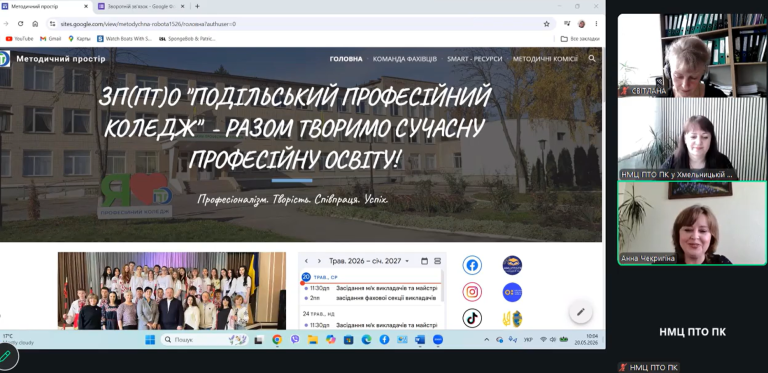The height and width of the screenshot is (373, 768).
Task: Bookmark this page with the star icon
Action: [547, 23]
